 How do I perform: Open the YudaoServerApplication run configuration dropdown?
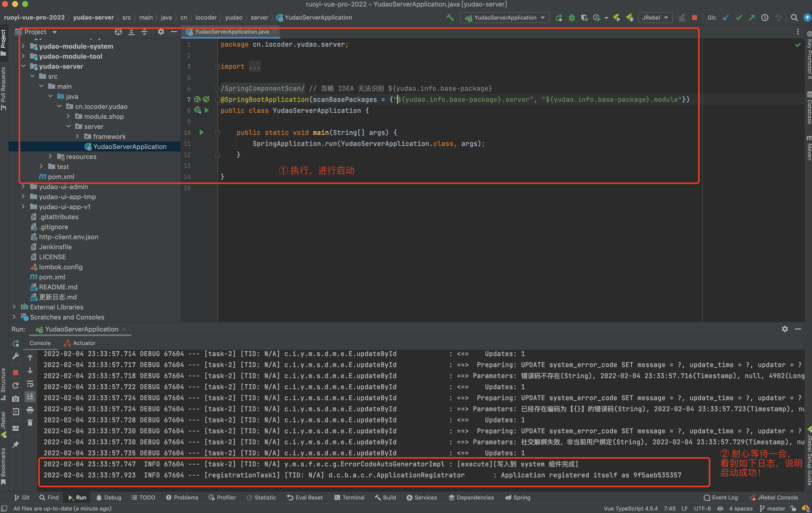[x=505, y=18]
